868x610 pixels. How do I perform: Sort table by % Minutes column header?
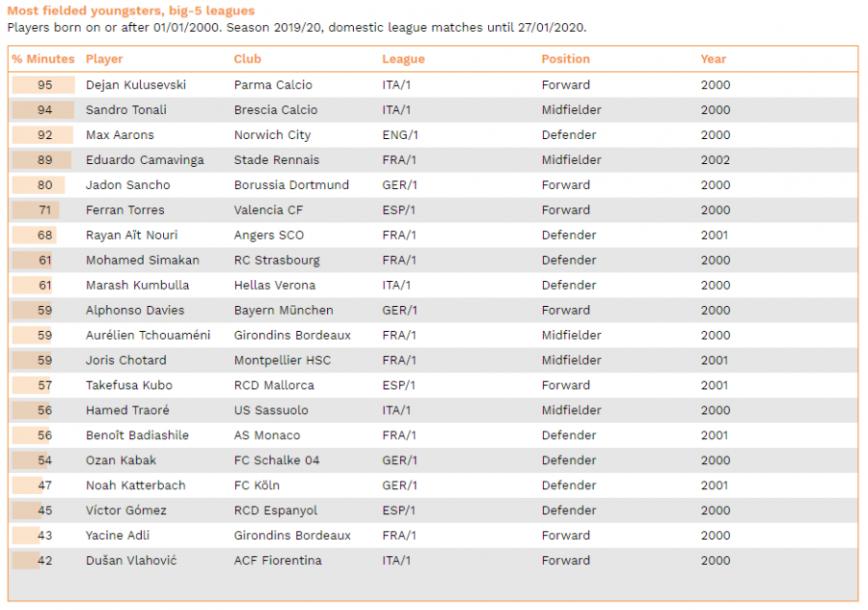click(43, 59)
